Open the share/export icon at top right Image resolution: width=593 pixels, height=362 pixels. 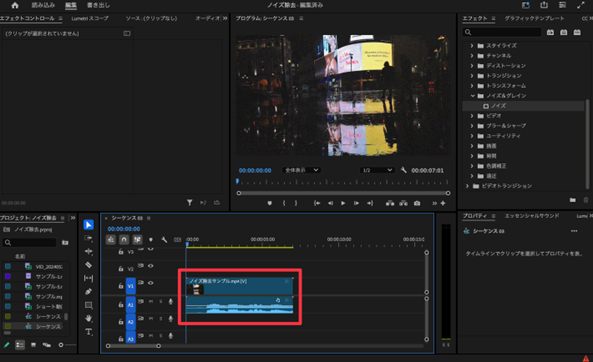[544, 5]
